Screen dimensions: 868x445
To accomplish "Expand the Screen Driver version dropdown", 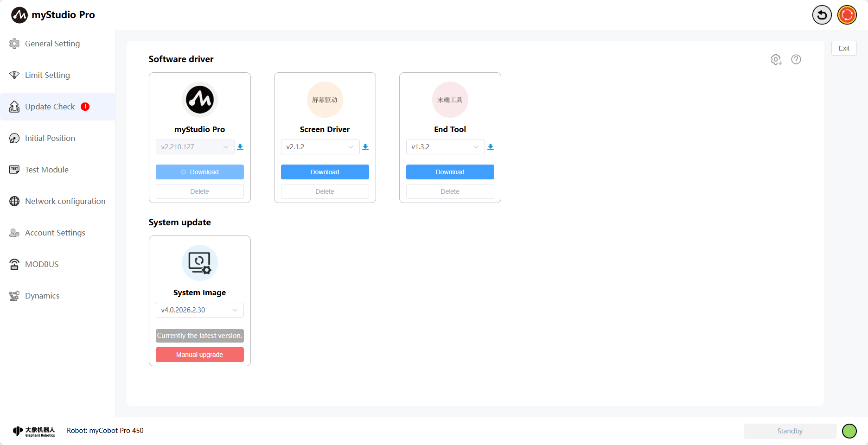I will tap(320, 147).
